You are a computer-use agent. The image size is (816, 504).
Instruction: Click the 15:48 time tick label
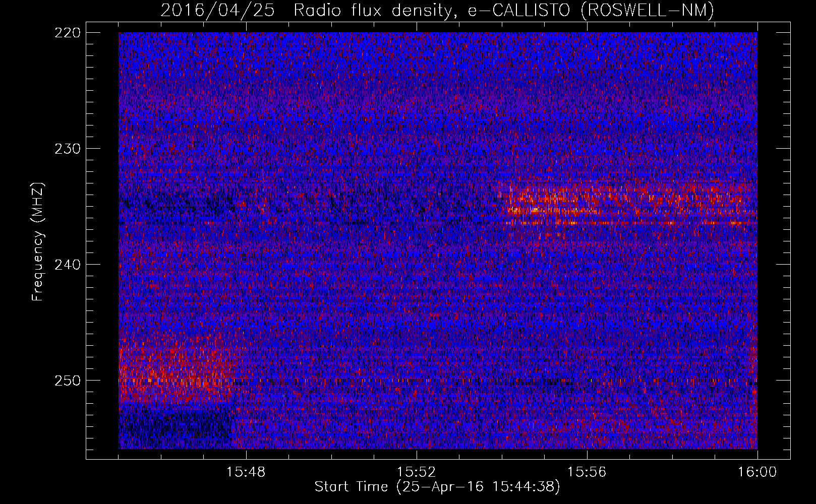tap(246, 472)
